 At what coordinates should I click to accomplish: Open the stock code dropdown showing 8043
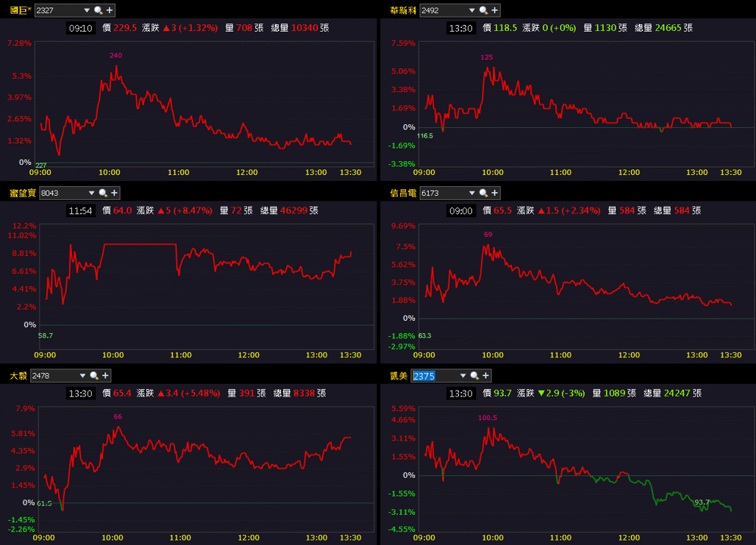pos(92,193)
